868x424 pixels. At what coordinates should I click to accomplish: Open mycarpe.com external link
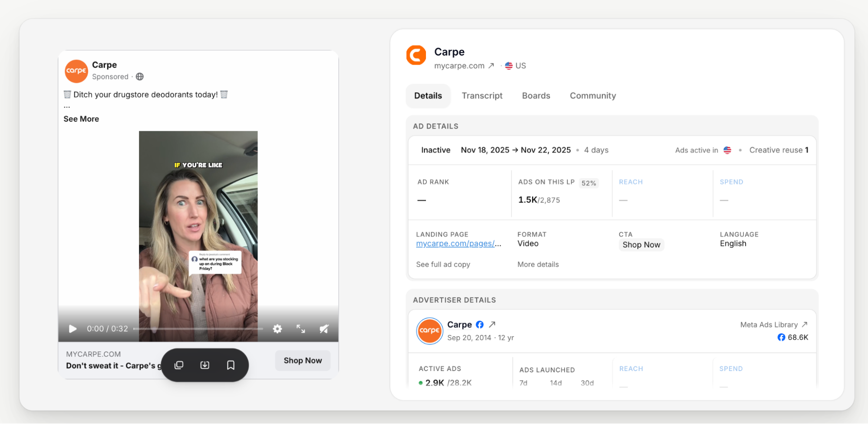pos(464,66)
